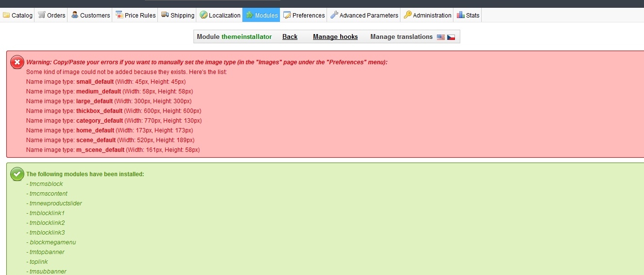
Task: Click the Orders cart icon
Action: point(41,15)
